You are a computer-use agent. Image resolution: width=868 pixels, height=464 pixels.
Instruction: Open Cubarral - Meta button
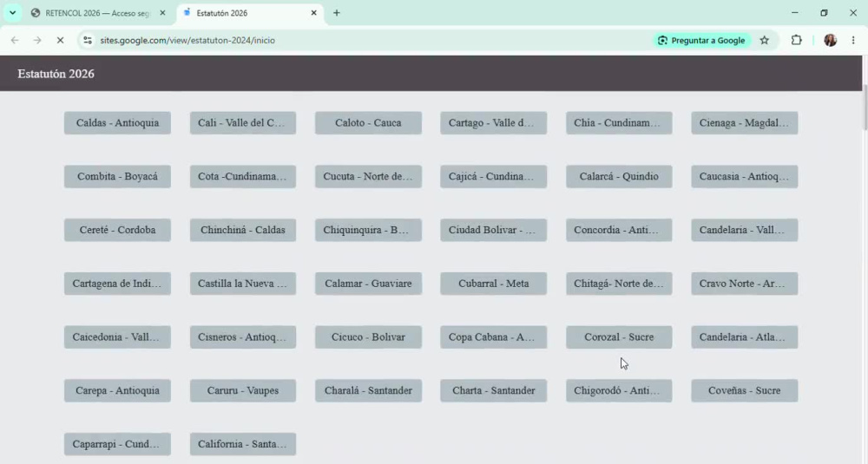pyautogui.click(x=494, y=284)
